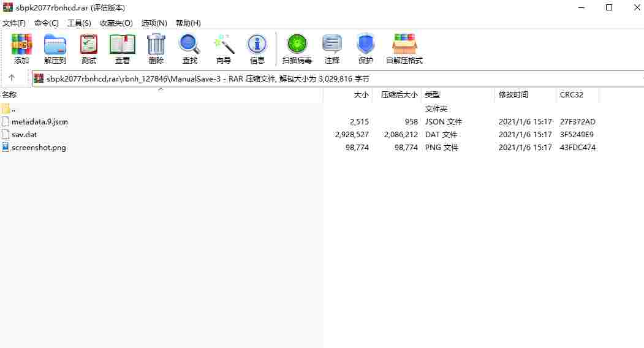Open the 工具(S) menu

[79, 23]
